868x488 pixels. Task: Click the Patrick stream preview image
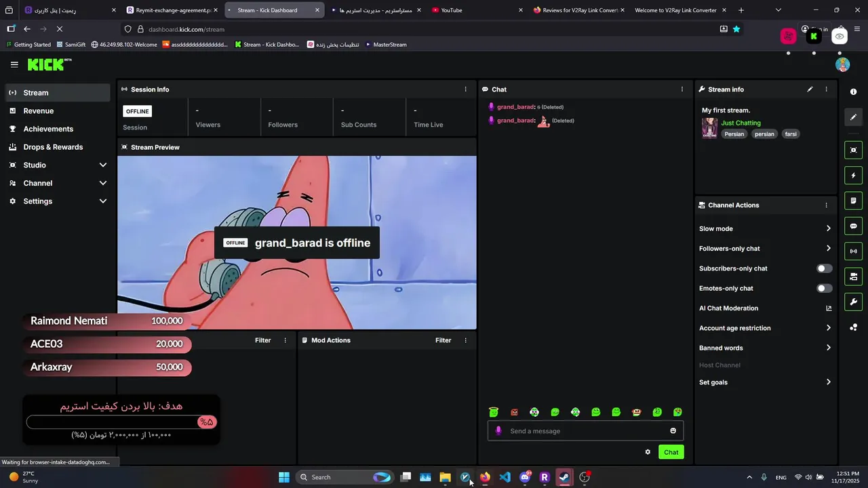(297, 243)
